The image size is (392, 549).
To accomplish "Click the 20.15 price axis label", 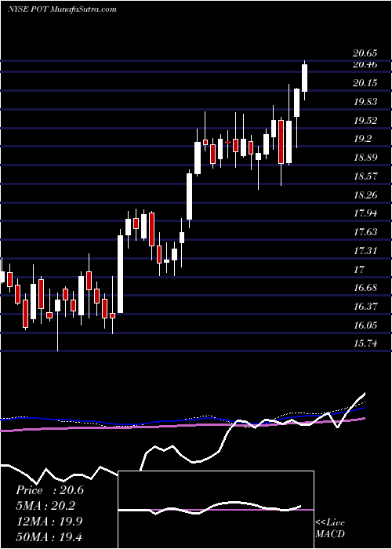I will pyautogui.click(x=365, y=83).
